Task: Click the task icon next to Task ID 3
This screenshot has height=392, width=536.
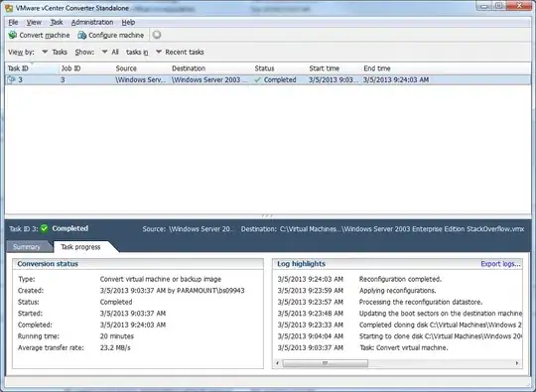Action: pyautogui.click(x=12, y=79)
